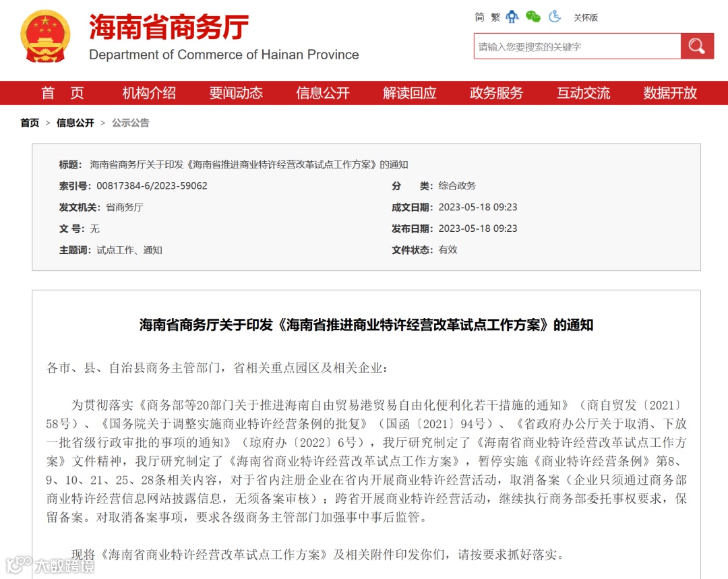Viewport: 728px width, 579px height.
Task: Click the 标题 value in the info box
Action: pyautogui.click(x=249, y=164)
